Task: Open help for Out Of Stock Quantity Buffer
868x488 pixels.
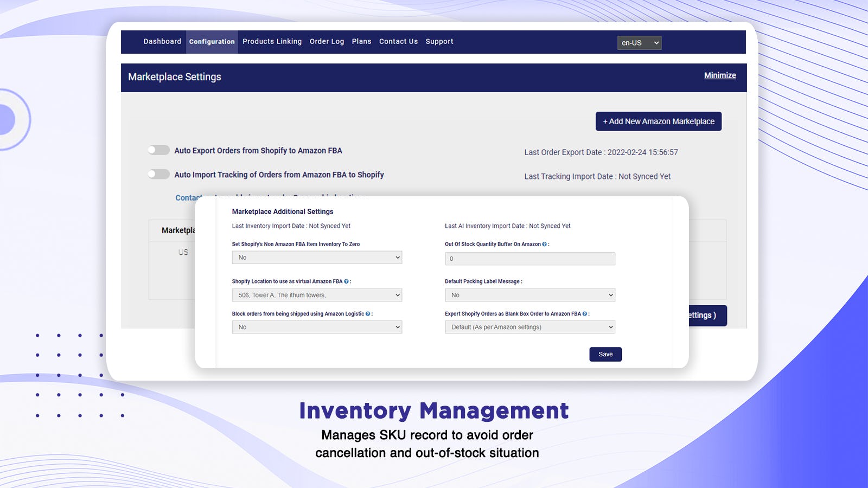Action: (x=544, y=244)
